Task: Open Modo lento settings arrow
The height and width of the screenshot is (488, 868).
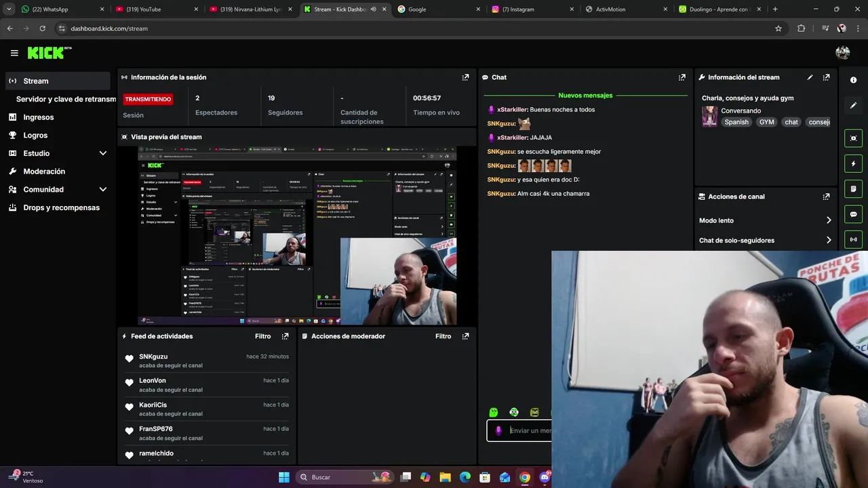Action: (829, 220)
